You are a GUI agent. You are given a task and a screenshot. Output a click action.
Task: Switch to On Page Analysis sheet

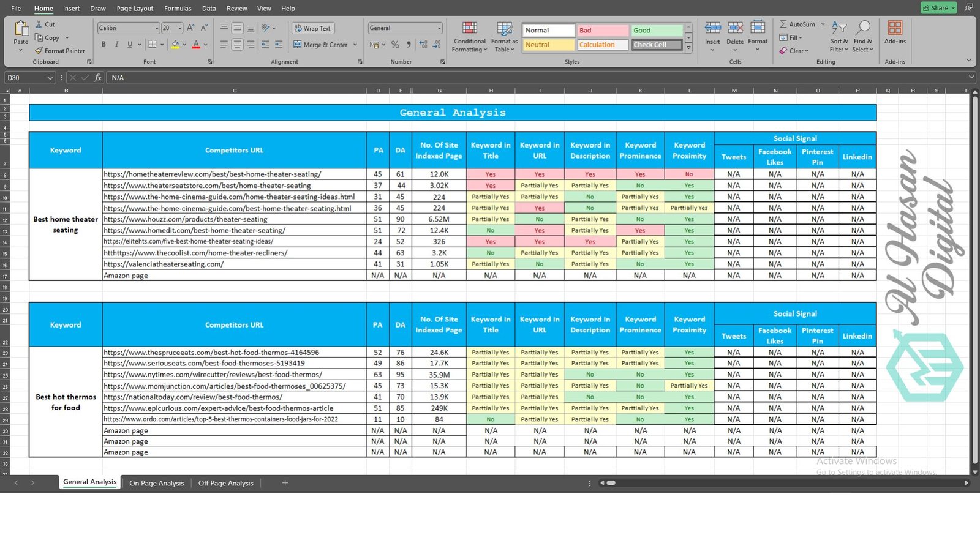pos(157,483)
